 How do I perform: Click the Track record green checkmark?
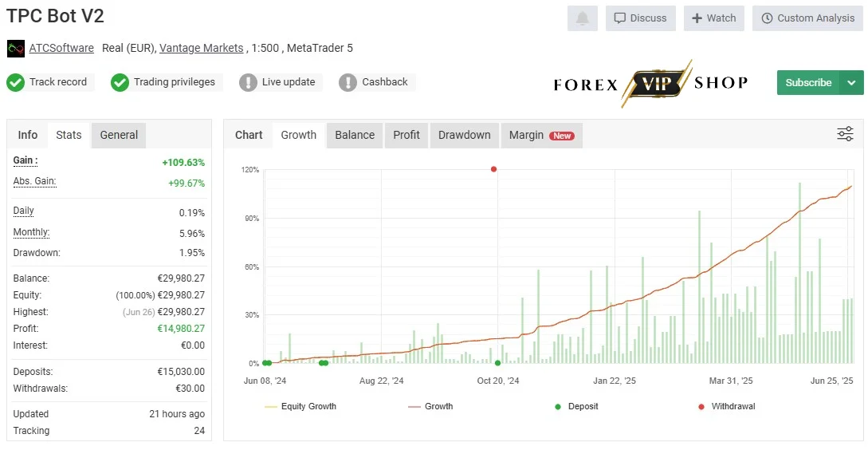coord(15,82)
